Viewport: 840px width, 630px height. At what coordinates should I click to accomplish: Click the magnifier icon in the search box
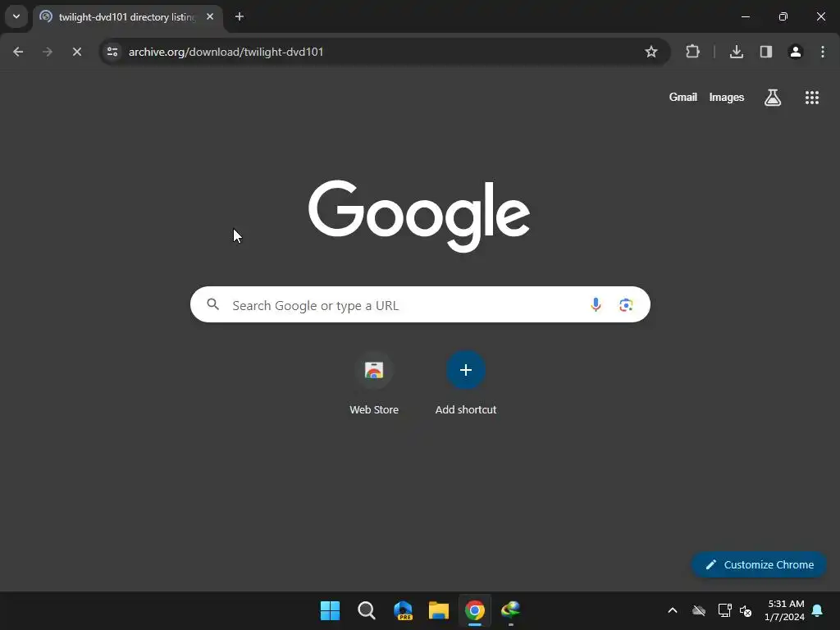tap(212, 305)
